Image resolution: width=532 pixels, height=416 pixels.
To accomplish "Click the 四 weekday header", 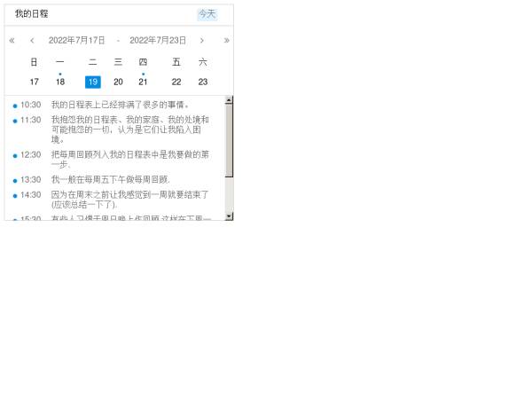I will click(143, 62).
